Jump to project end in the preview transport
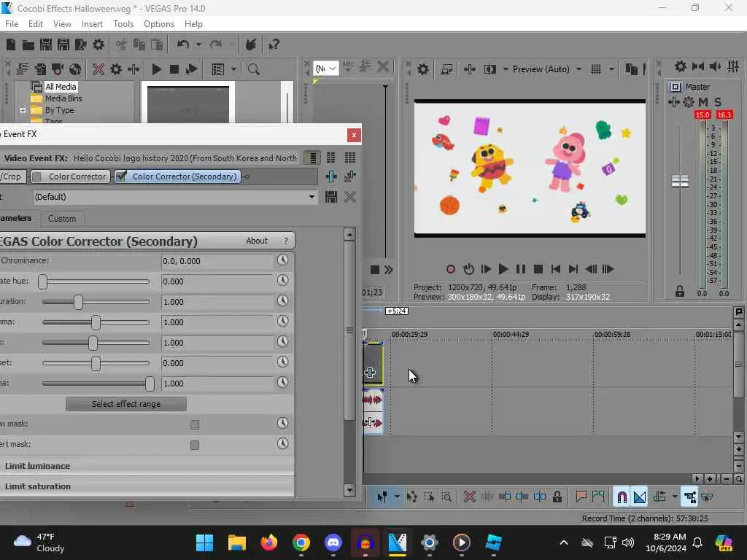Viewport: 747px width, 560px height. 573,269
